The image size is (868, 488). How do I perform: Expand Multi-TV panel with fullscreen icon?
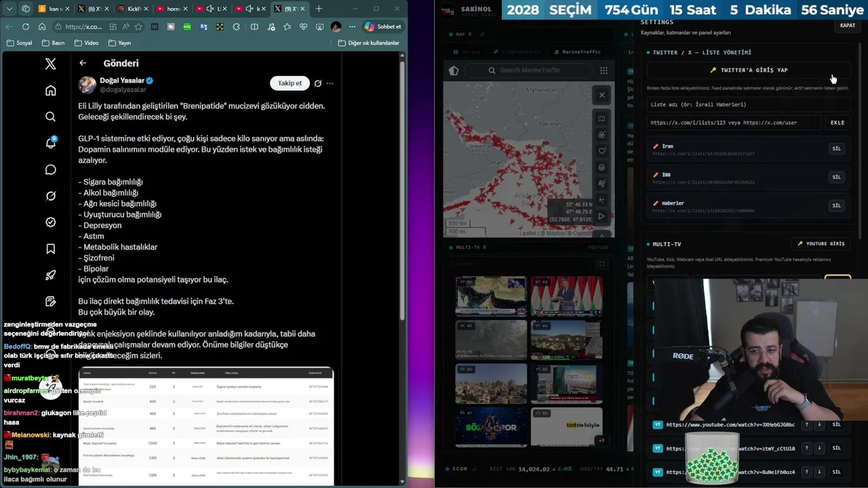click(602, 264)
